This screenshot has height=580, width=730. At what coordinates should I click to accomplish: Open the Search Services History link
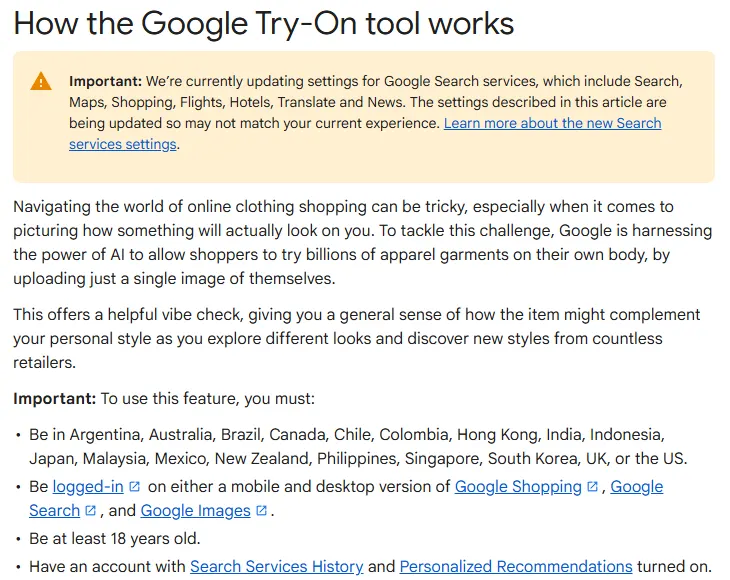point(277,567)
